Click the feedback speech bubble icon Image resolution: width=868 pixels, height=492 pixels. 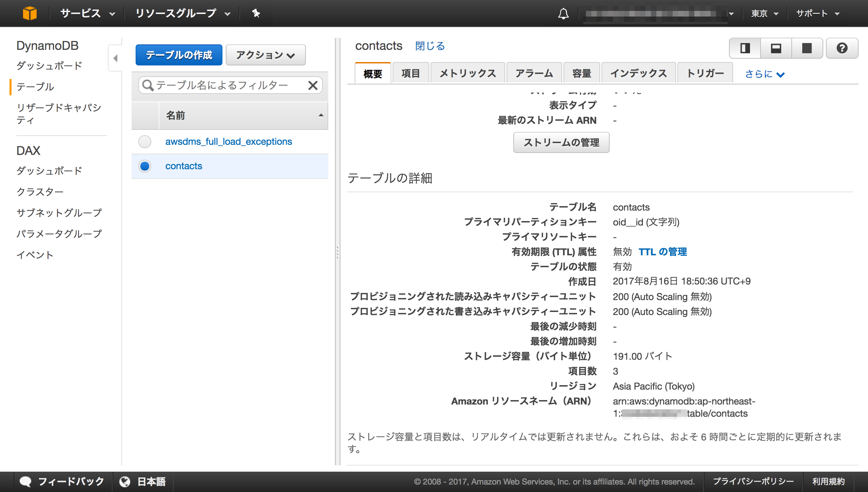point(26,481)
